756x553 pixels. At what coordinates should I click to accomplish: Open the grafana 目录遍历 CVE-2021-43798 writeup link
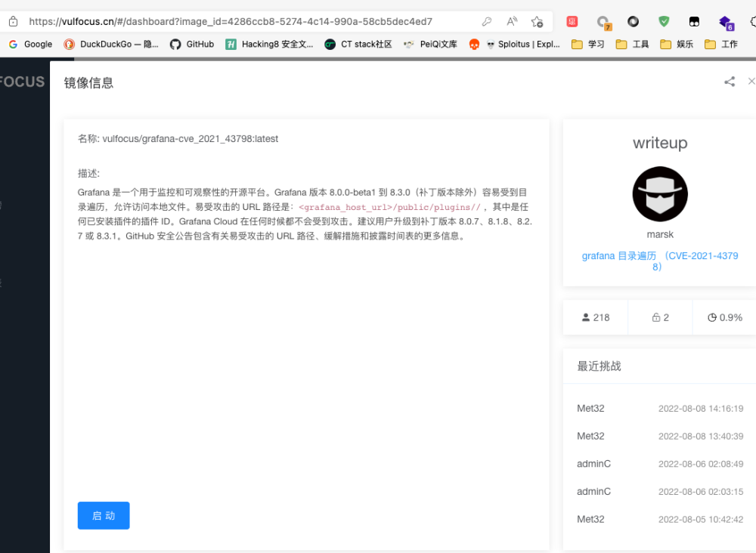(660, 261)
